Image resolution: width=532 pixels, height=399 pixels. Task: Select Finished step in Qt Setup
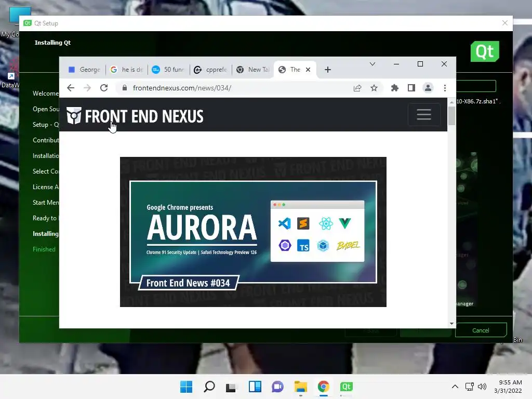coord(44,249)
